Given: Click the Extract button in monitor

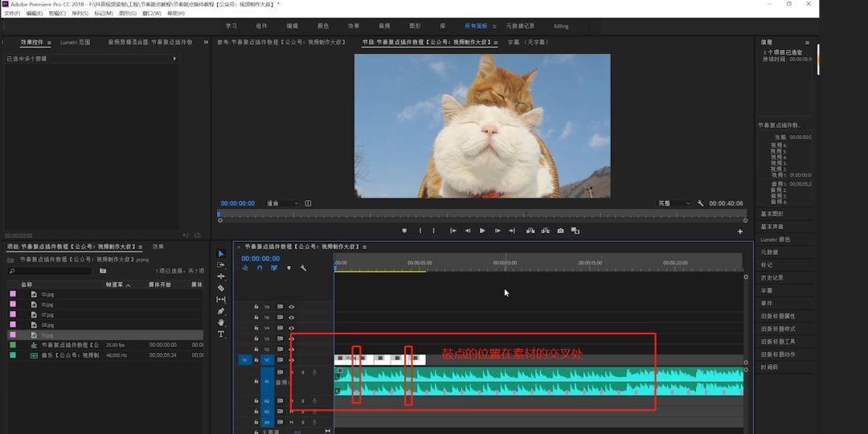Looking at the screenshot, I should click(x=545, y=231).
